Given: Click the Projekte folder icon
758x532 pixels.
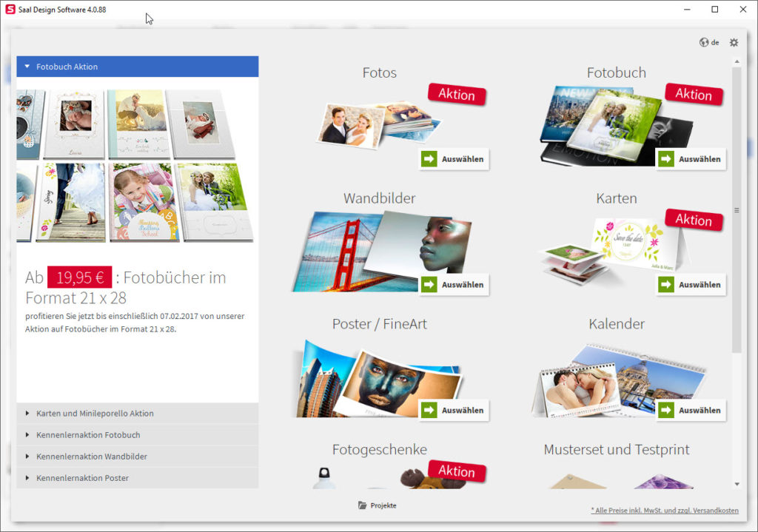Looking at the screenshot, I should click(362, 505).
